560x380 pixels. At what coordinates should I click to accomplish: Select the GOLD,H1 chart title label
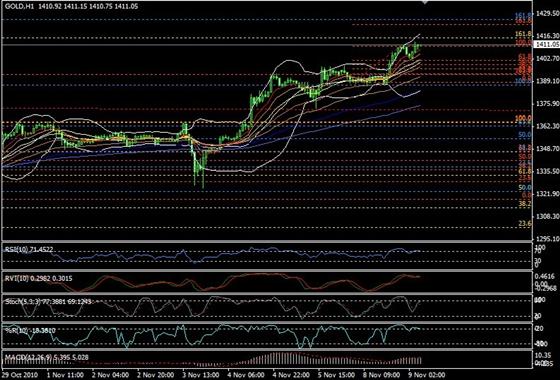pos(20,6)
